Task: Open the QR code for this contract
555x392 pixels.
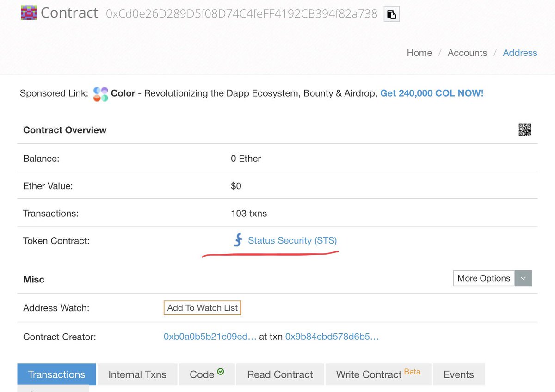Action: tap(525, 130)
